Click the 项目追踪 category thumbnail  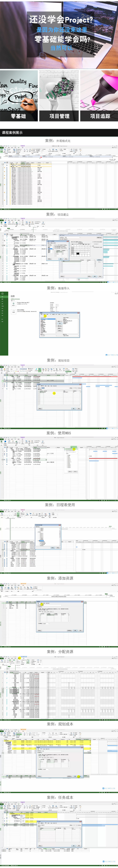tap(99, 96)
